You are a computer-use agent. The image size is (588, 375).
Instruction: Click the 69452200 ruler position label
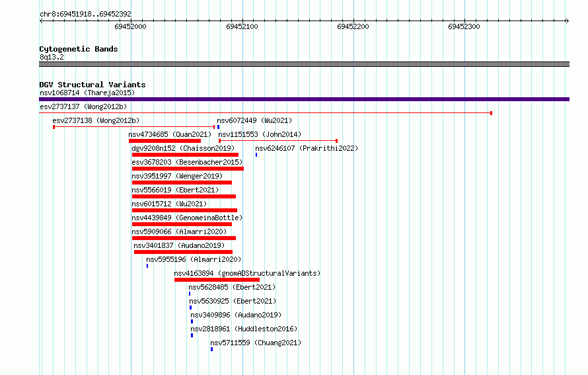(x=353, y=26)
